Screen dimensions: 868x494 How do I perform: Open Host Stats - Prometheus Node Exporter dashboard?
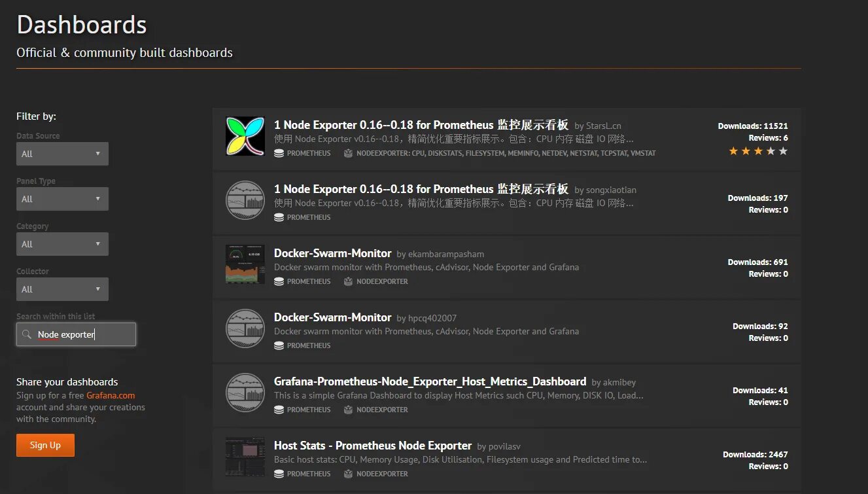pos(373,446)
